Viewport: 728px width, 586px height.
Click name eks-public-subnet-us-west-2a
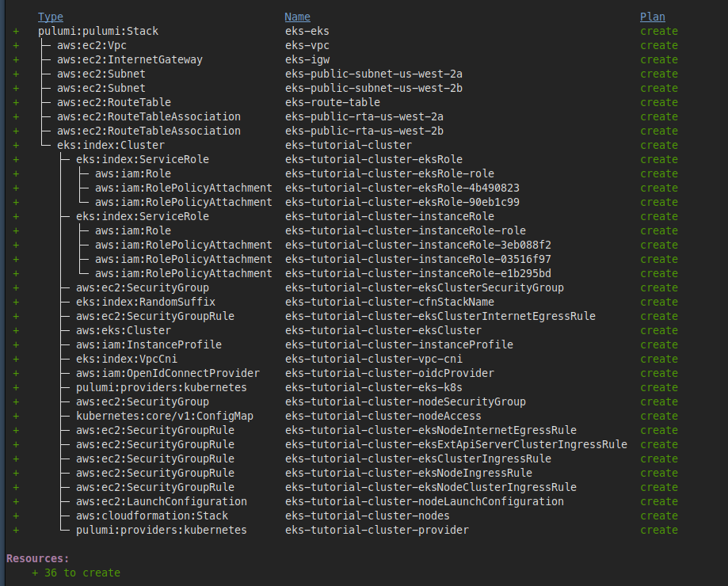[374, 74]
